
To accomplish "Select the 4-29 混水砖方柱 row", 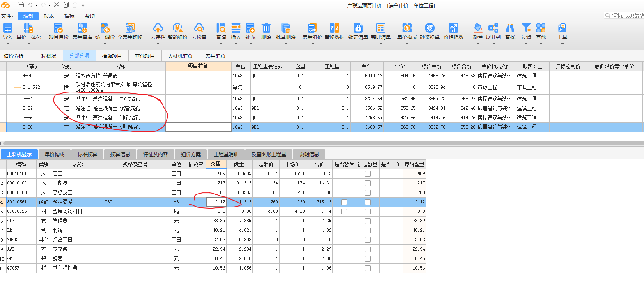I will coord(322,76).
